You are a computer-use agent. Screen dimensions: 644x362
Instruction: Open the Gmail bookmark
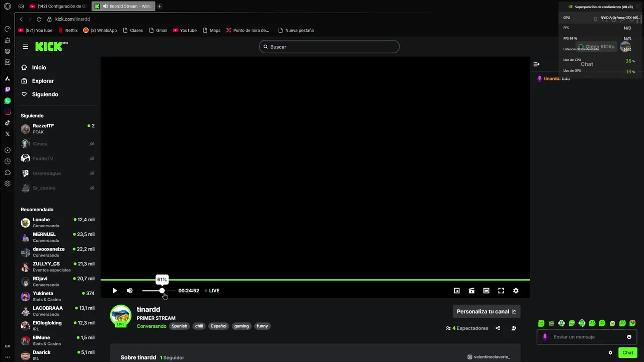pos(157,30)
